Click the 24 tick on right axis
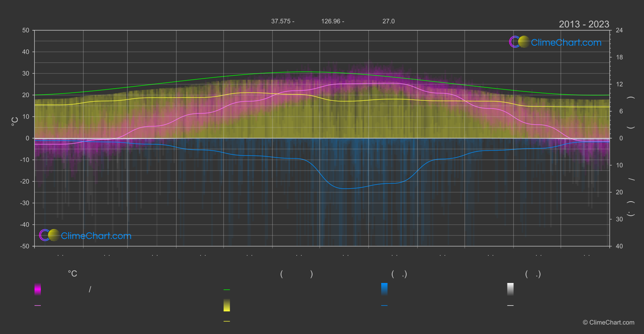This screenshot has height=334, width=644. pos(619,30)
